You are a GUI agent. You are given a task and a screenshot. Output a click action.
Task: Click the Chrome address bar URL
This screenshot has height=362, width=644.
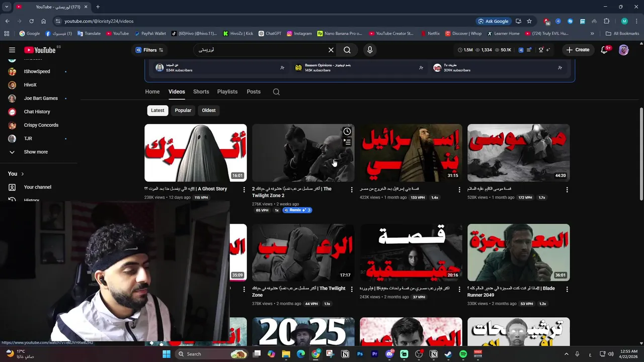click(99, 21)
